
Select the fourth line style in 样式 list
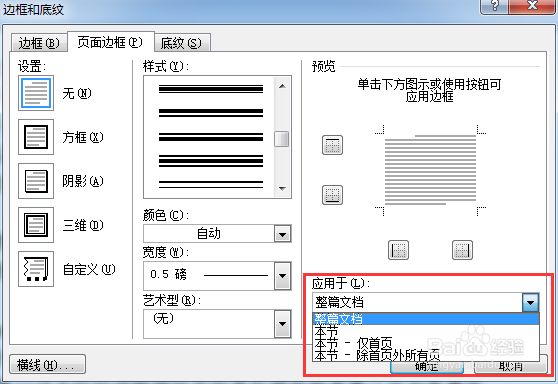point(211,161)
